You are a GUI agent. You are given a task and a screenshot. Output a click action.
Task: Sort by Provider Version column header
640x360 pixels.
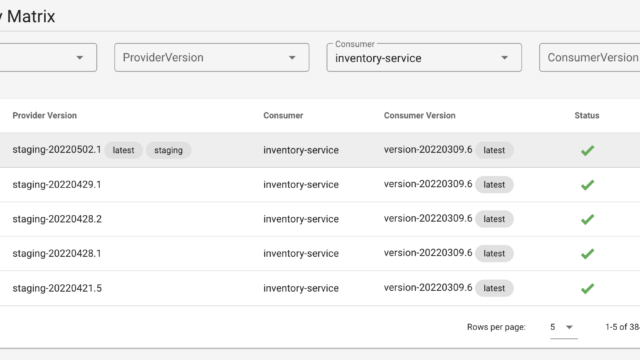click(x=44, y=116)
